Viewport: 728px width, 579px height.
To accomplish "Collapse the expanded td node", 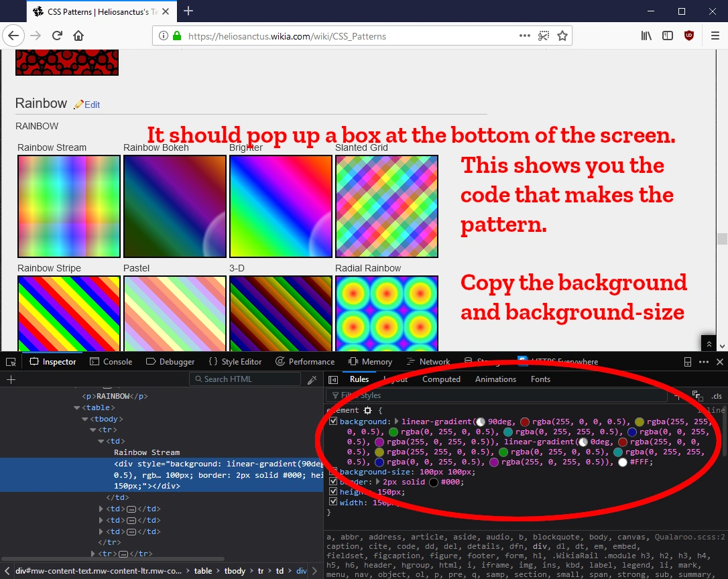I will pyautogui.click(x=101, y=441).
